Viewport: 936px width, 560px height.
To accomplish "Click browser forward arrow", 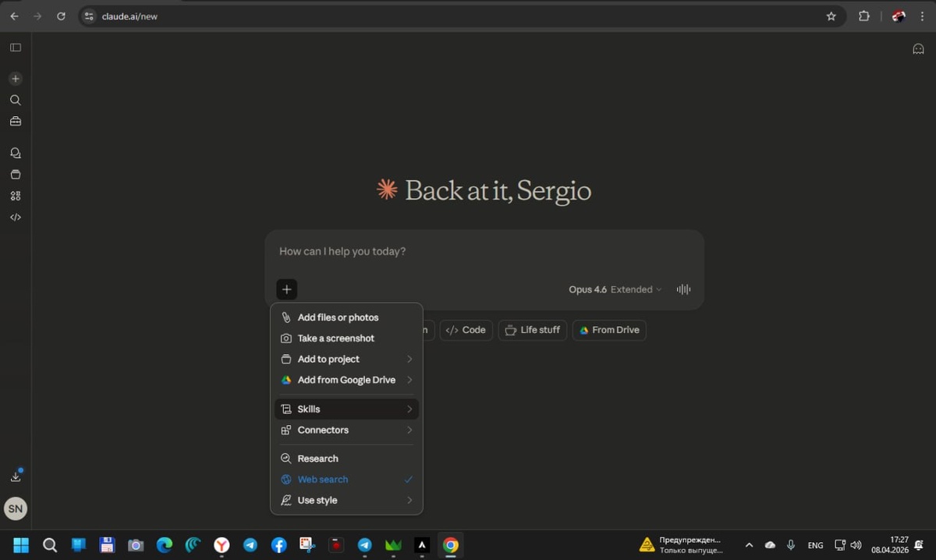I will (x=37, y=16).
